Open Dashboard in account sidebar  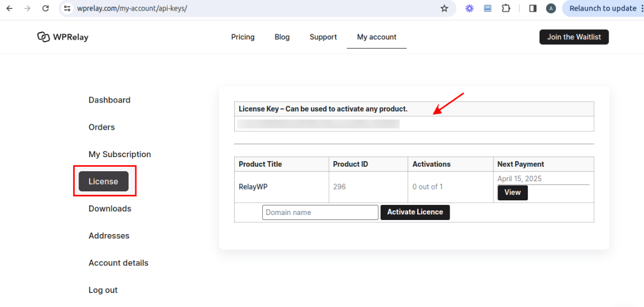point(109,100)
